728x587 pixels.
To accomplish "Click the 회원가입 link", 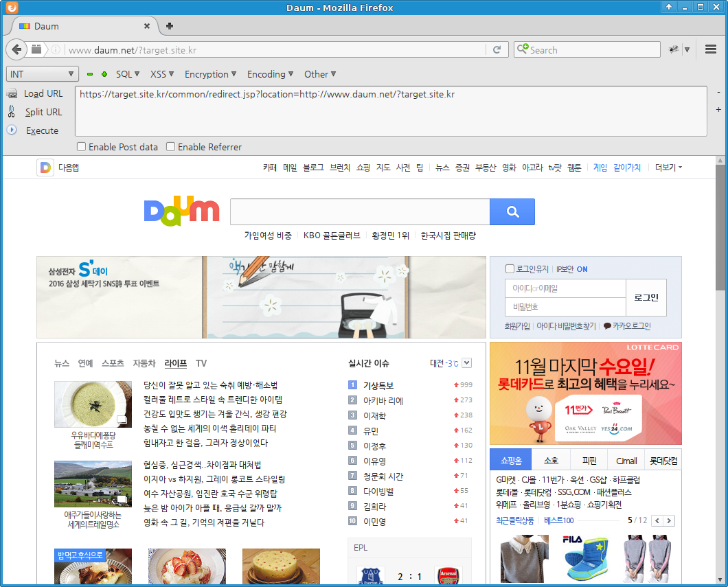I will (x=517, y=326).
